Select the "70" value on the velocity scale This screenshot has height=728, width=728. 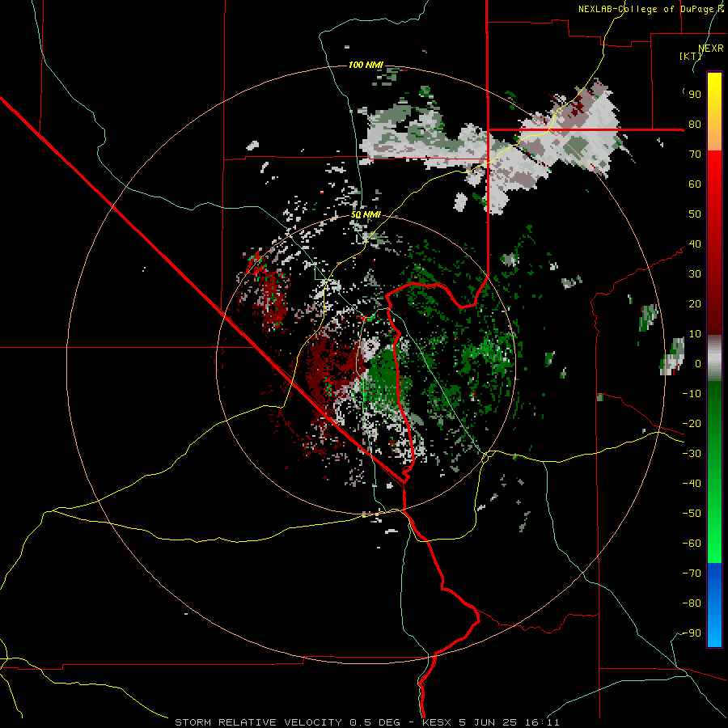(695, 154)
